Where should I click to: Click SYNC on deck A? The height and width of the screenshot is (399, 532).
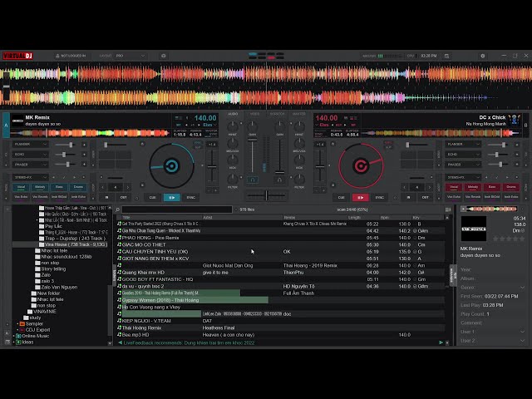(x=190, y=197)
